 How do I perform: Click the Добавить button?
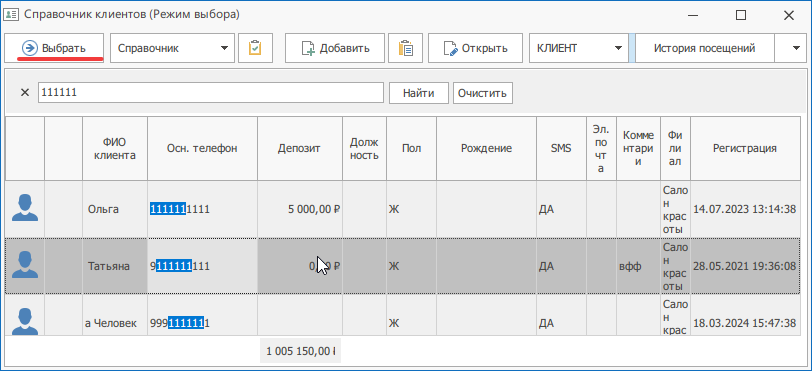335,48
